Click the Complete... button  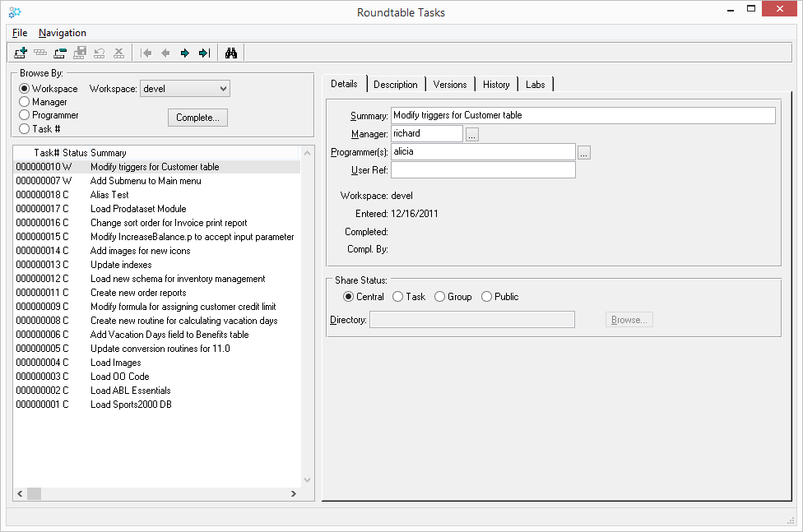tap(197, 118)
